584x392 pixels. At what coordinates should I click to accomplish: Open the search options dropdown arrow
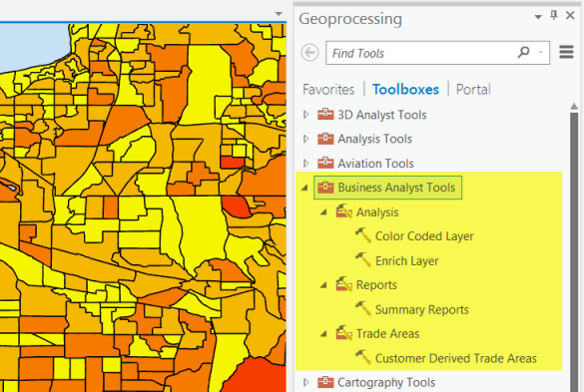[541, 52]
